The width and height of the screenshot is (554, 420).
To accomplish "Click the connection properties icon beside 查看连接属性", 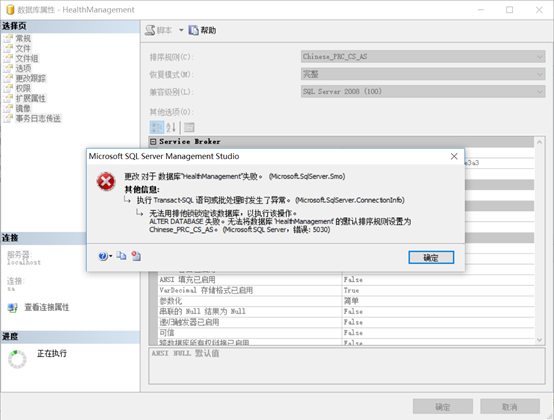I will pyautogui.click(x=12, y=308).
